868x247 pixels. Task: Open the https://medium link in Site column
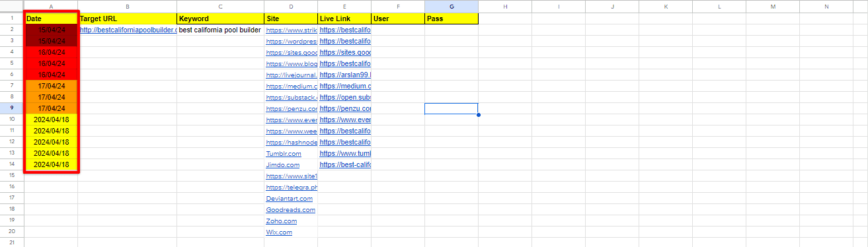[292, 87]
